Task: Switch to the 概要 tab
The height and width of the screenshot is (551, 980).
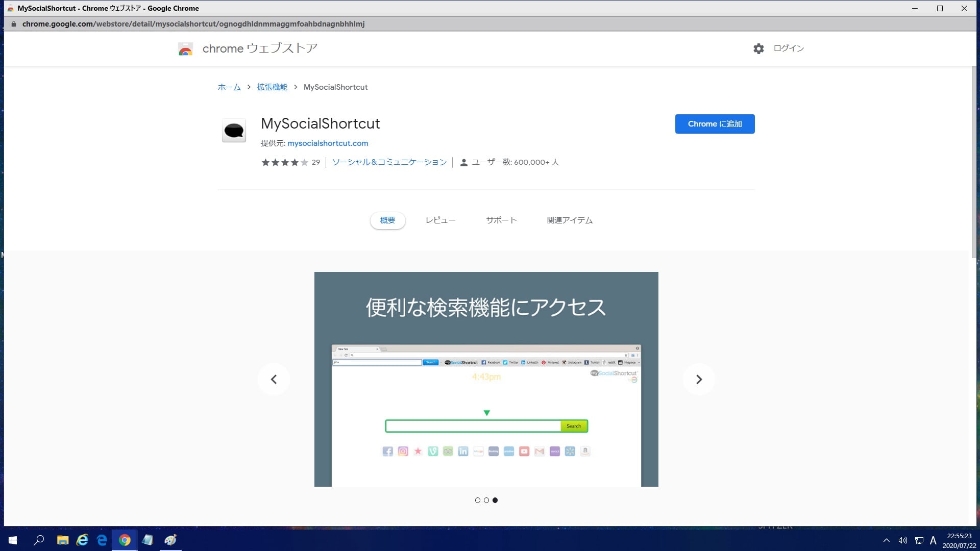Action: tap(387, 220)
